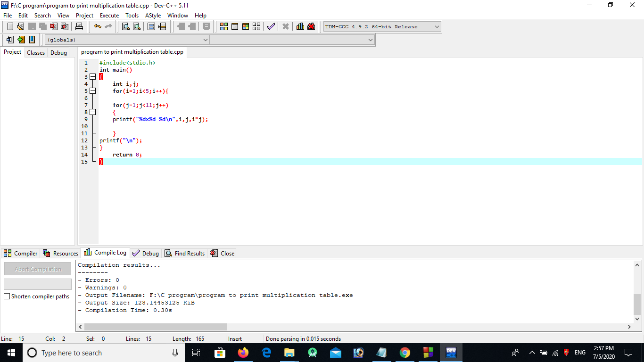644x362 pixels.
Task: Click the Save All toolbar icon
Action: (43, 26)
